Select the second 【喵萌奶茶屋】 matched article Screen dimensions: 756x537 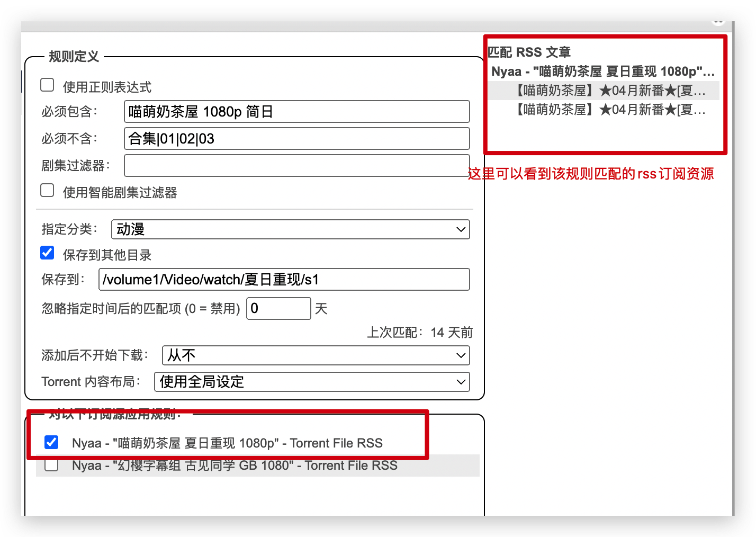609,110
